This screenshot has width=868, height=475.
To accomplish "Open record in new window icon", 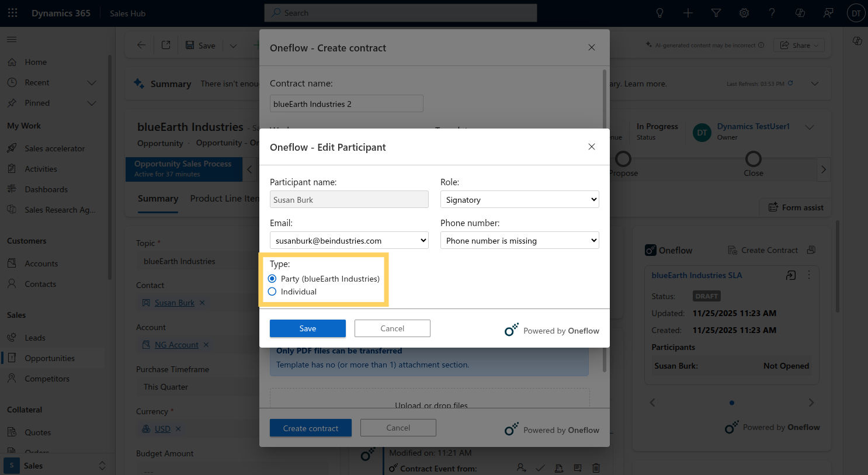I will pyautogui.click(x=166, y=45).
